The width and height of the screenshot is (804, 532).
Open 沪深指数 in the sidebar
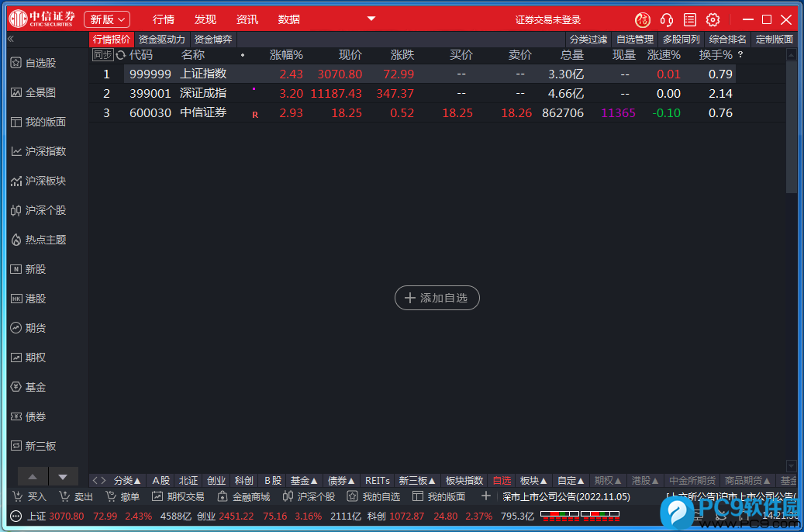coord(39,151)
